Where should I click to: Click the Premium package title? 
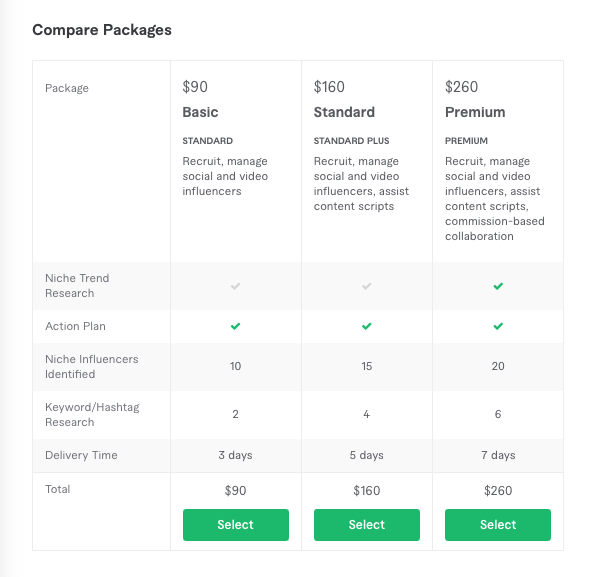click(475, 112)
